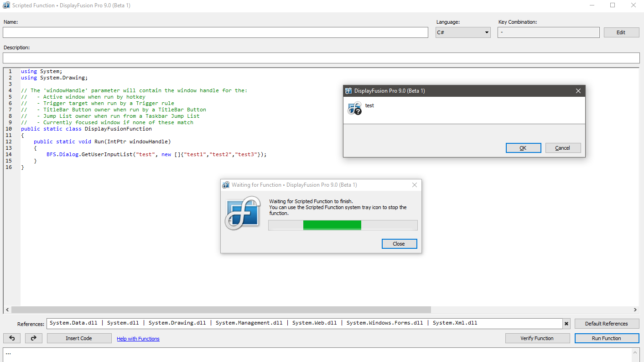Click the large DisplayFusion logo in waiting dialog

(243, 213)
